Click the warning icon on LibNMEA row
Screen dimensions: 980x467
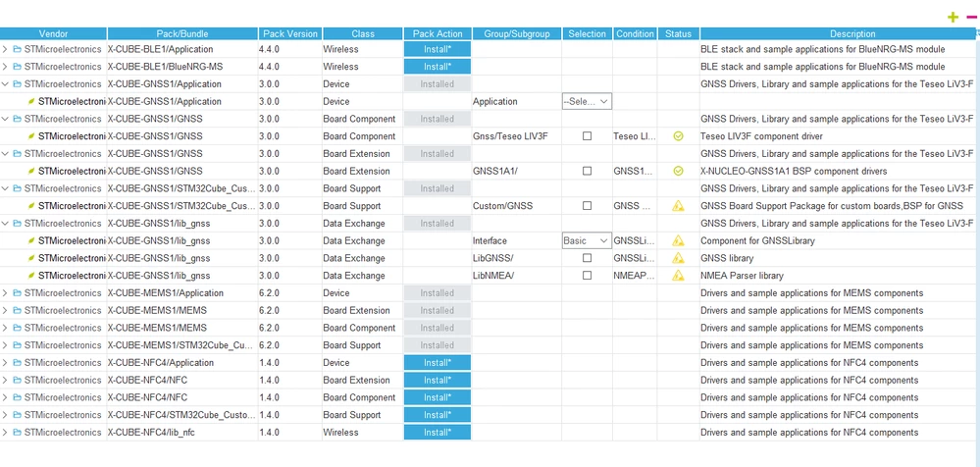(678, 276)
